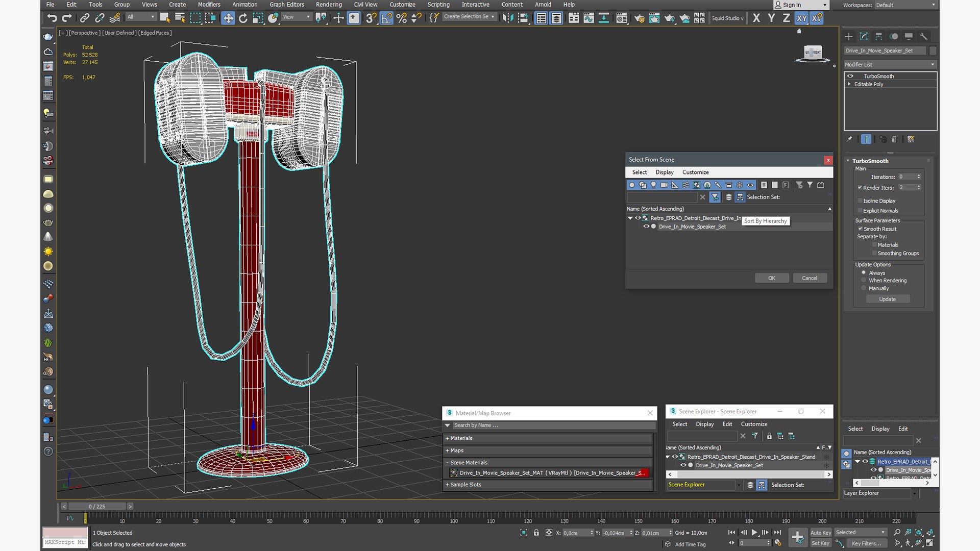Image resolution: width=980 pixels, height=551 pixels.
Task: Collapse the Retro_EPRAD node in Select From Scene
Action: (630, 218)
